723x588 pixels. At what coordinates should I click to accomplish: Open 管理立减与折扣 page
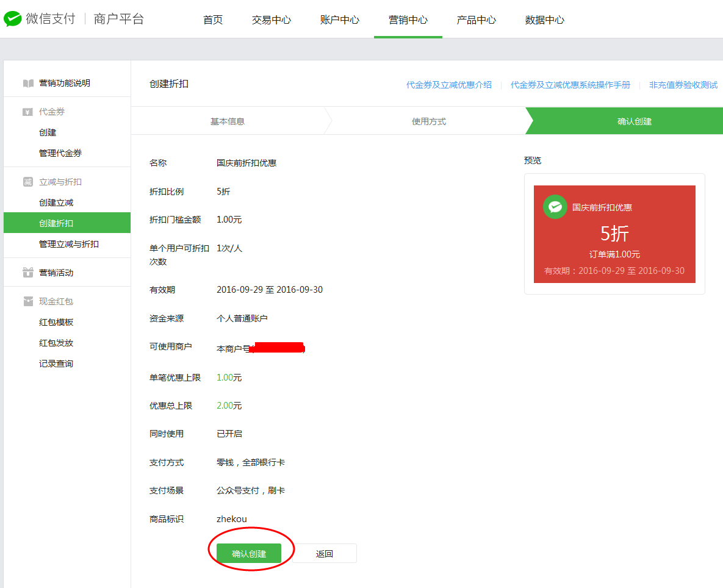click(x=69, y=244)
